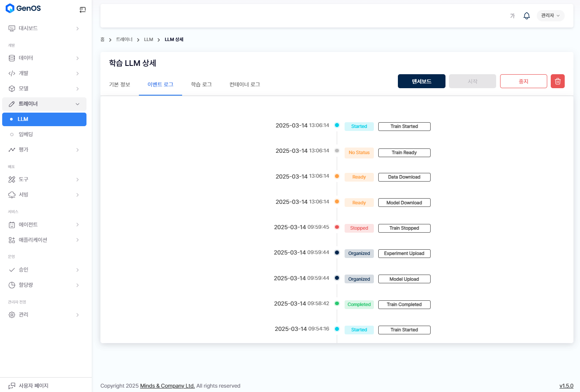Screen dimensions: 580x392
Task: Open the 데이터 database menu icon
Action: [x=12, y=58]
